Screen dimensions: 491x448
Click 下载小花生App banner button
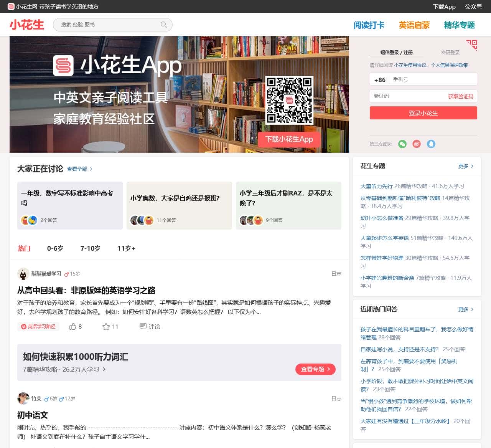click(x=289, y=139)
